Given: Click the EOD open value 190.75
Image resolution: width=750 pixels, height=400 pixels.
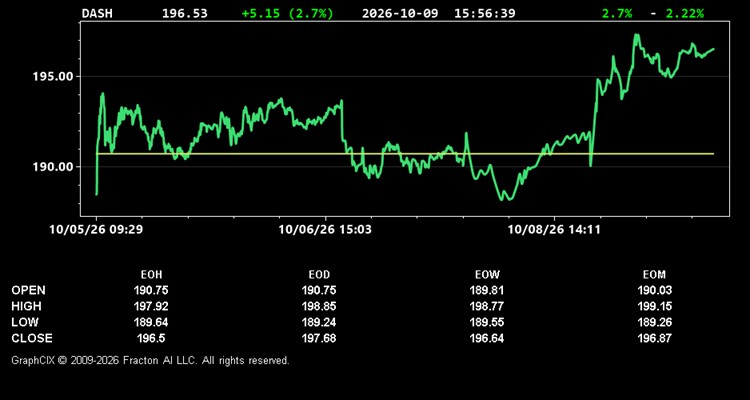Looking at the screenshot, I should pos(319,290).
